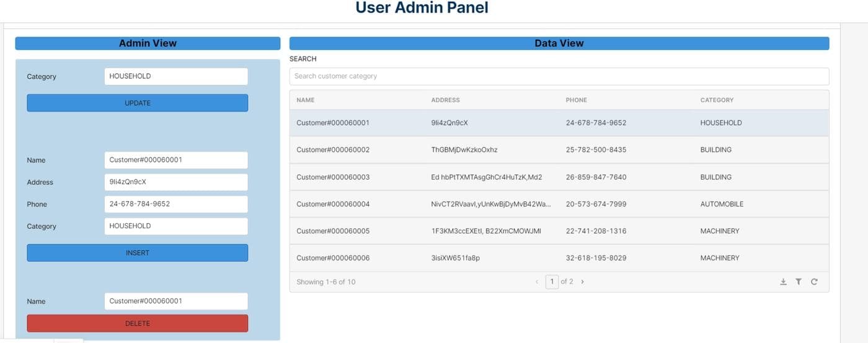
Task: Select the Customer#000060006 table row
Action: point(559,258)
